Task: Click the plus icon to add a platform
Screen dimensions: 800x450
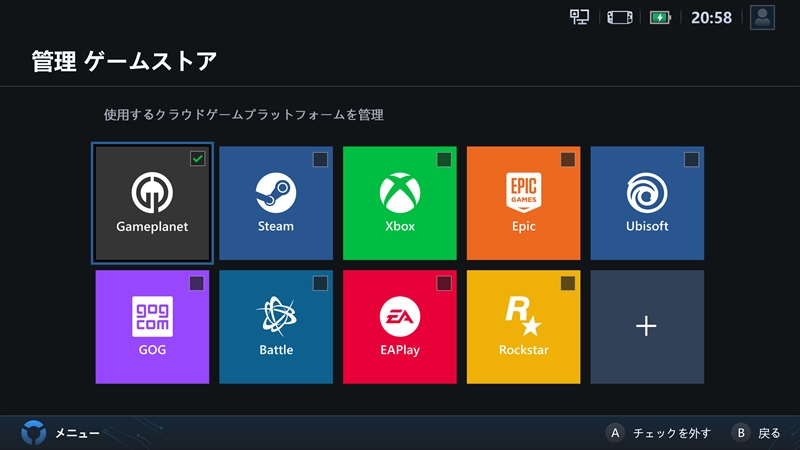Action: [646, 326]
